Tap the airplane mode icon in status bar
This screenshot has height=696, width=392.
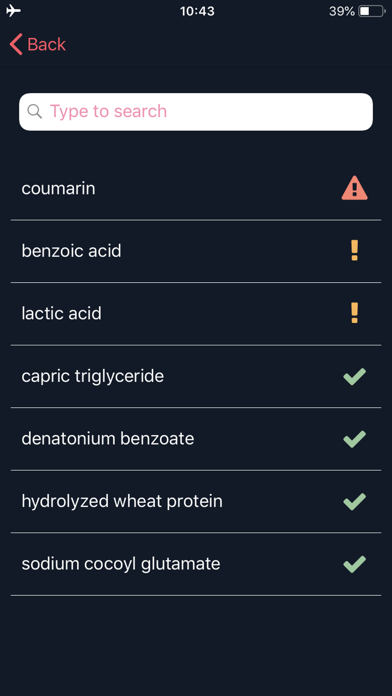13,11
